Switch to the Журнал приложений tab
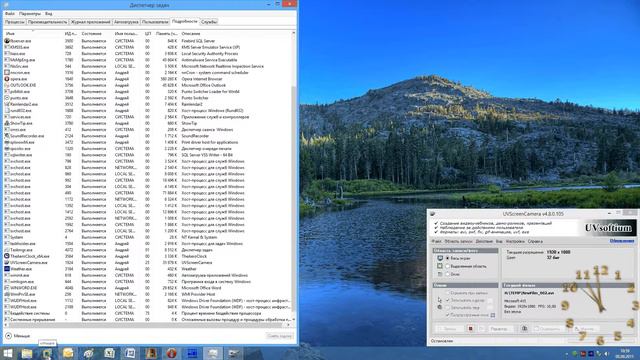Screen dimensions: 640x360 (91, 22)
